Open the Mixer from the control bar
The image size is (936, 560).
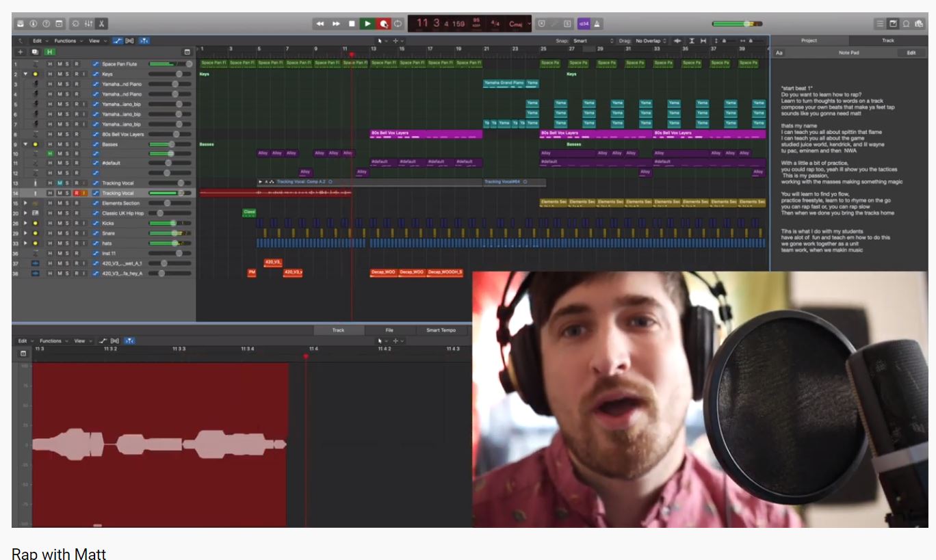(88, 24)
